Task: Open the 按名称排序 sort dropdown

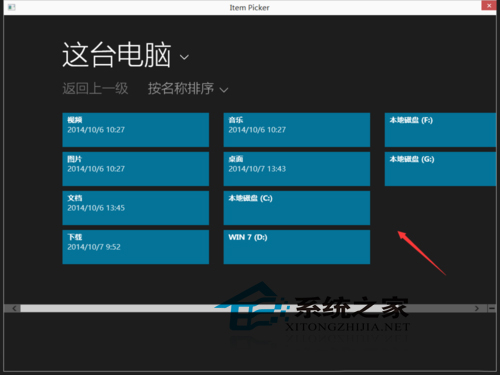Action: 188,89
